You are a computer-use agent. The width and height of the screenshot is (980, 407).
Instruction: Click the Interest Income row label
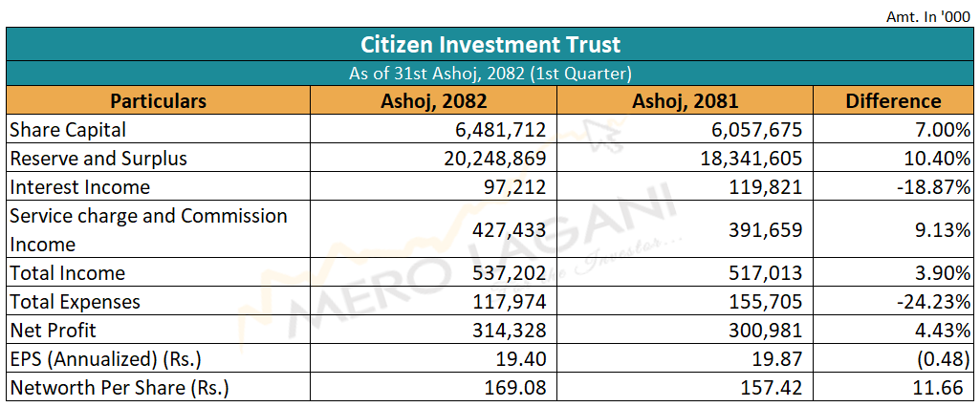tap(80, 186)
